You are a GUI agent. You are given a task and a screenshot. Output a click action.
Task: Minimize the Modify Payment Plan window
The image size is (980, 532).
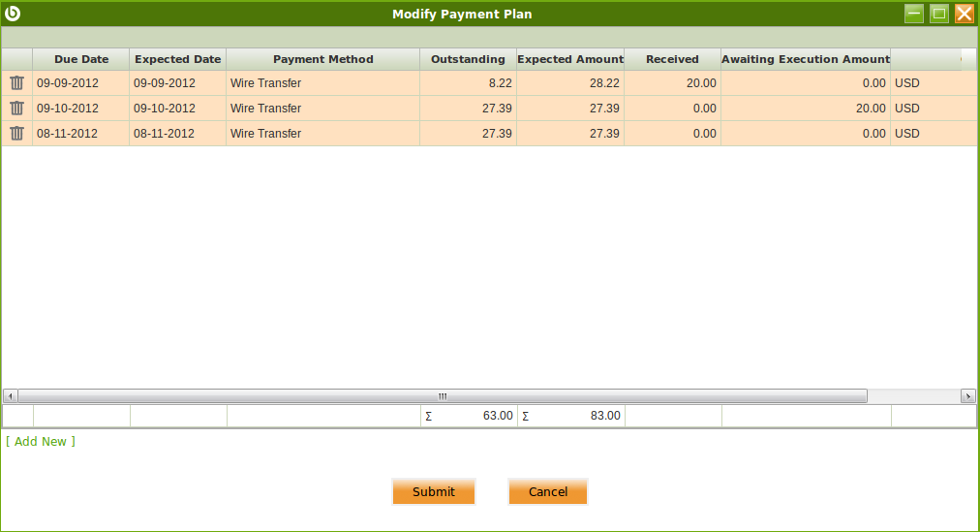[x=913, y=14]
